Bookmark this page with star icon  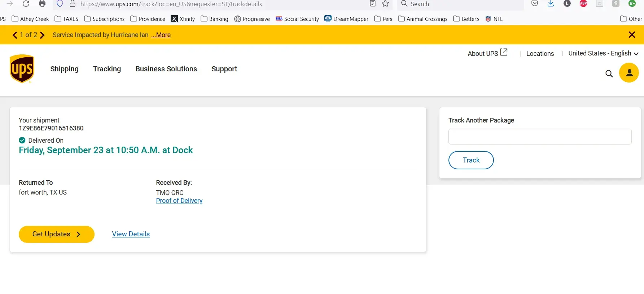click(x=385, y=4)
